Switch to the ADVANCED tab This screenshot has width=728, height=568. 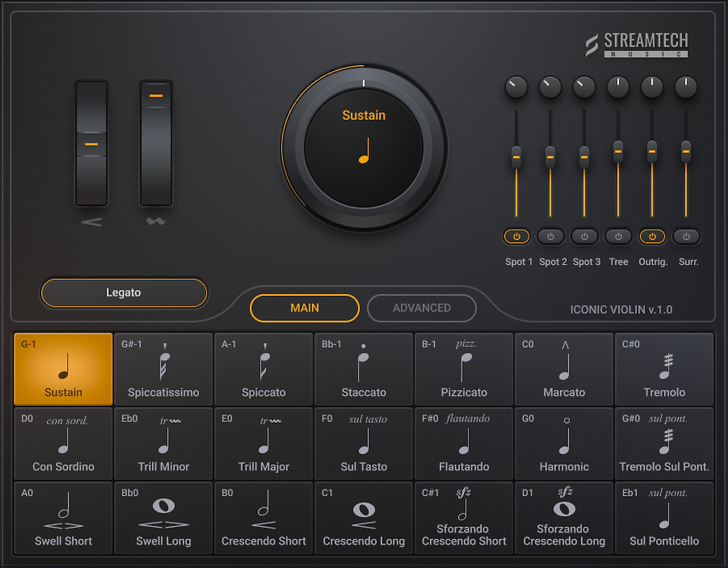422,308
